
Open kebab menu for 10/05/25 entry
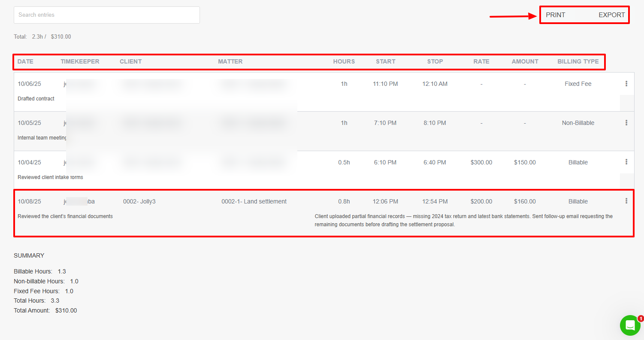tap(626, 123)
